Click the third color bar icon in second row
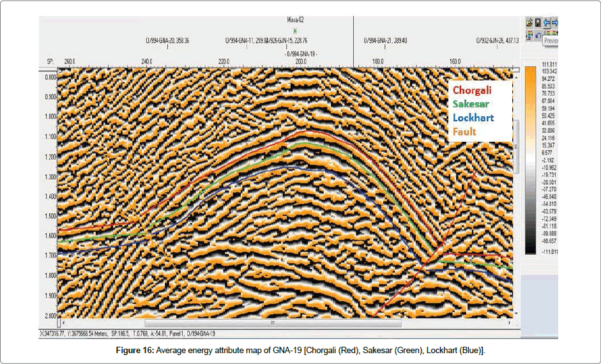 tap(548, 32)
